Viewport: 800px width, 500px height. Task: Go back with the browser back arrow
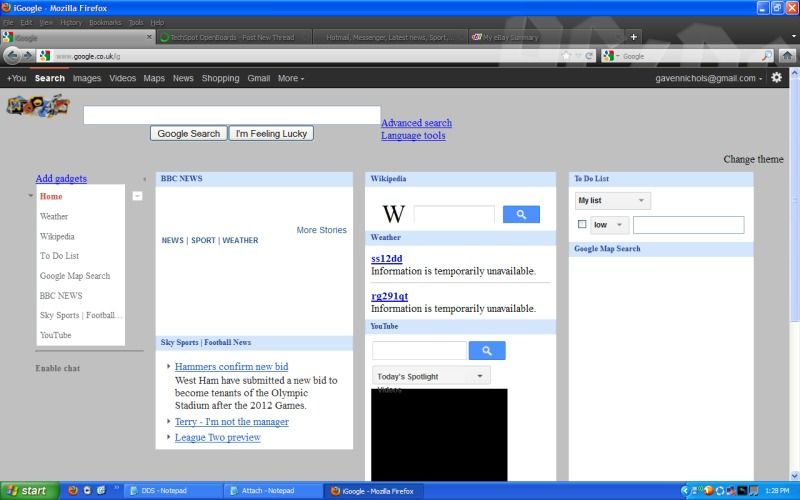12,56
